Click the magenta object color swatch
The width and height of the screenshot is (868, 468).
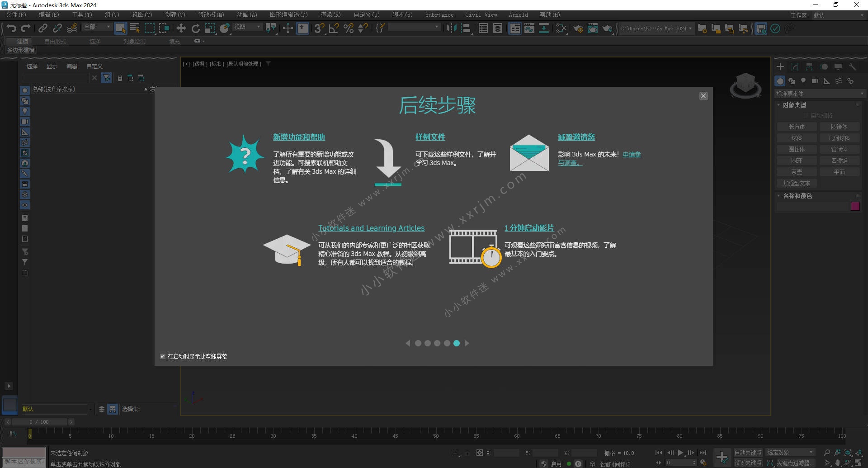click(855, 206)
